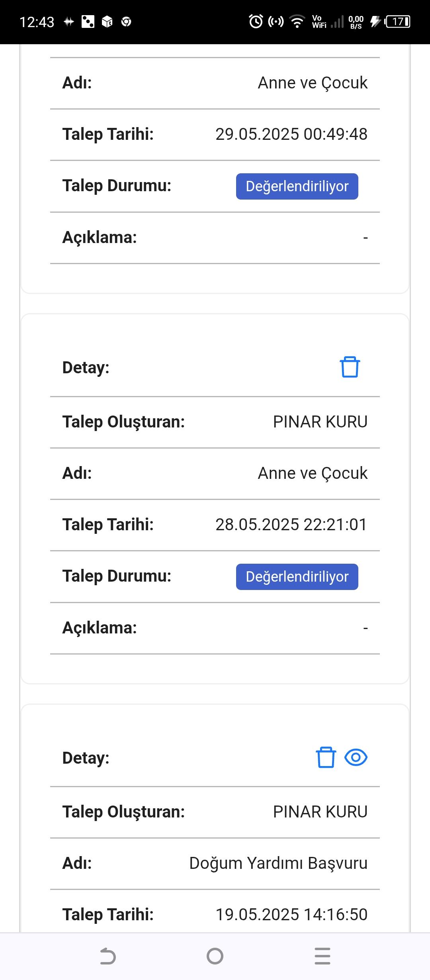View details of Doğum Yardımı Başvuru request
The image size is (430, 980).
(x=356, y=757)
